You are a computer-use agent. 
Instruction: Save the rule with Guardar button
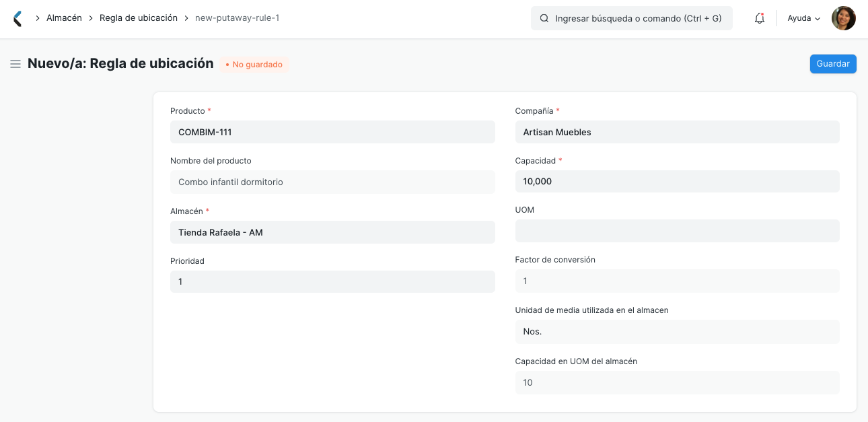(833, 64)
